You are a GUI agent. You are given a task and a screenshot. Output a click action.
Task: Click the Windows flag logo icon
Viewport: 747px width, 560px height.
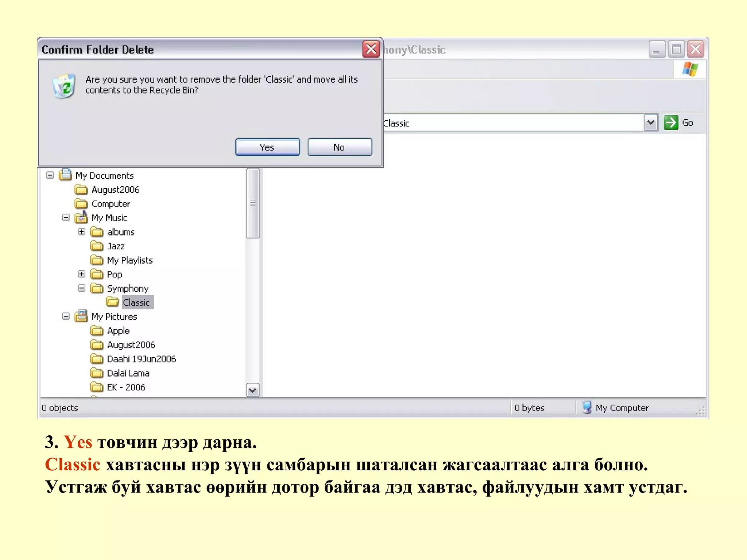[690, 69]
